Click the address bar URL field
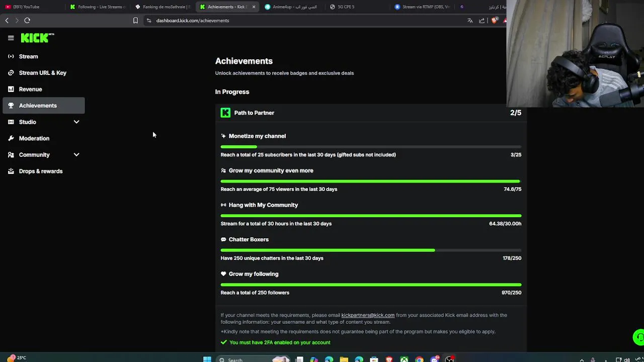 click(192, 21)
